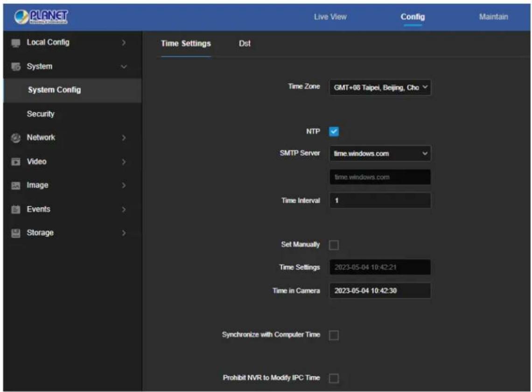Image resolution: width=532 pixels, height=392 pixels.
Task: Click the Prohibit NVR to Modify IPC Time label
Action: coord(272,378)
